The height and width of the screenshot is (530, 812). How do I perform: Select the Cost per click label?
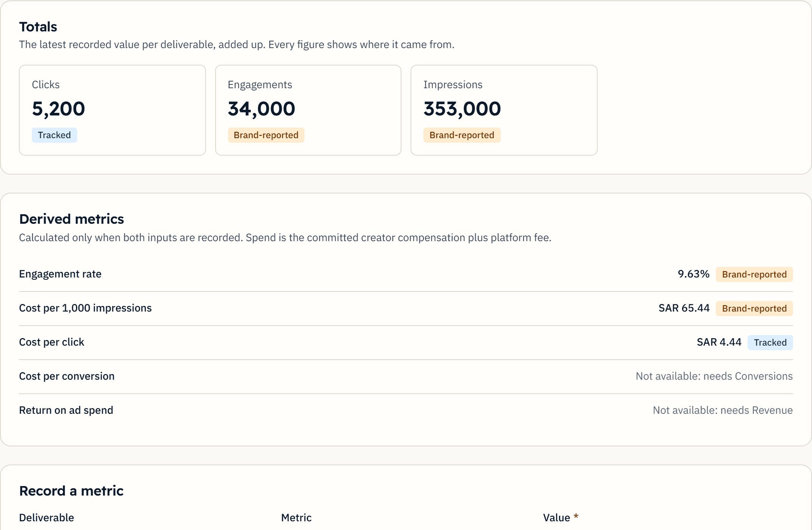52,342
